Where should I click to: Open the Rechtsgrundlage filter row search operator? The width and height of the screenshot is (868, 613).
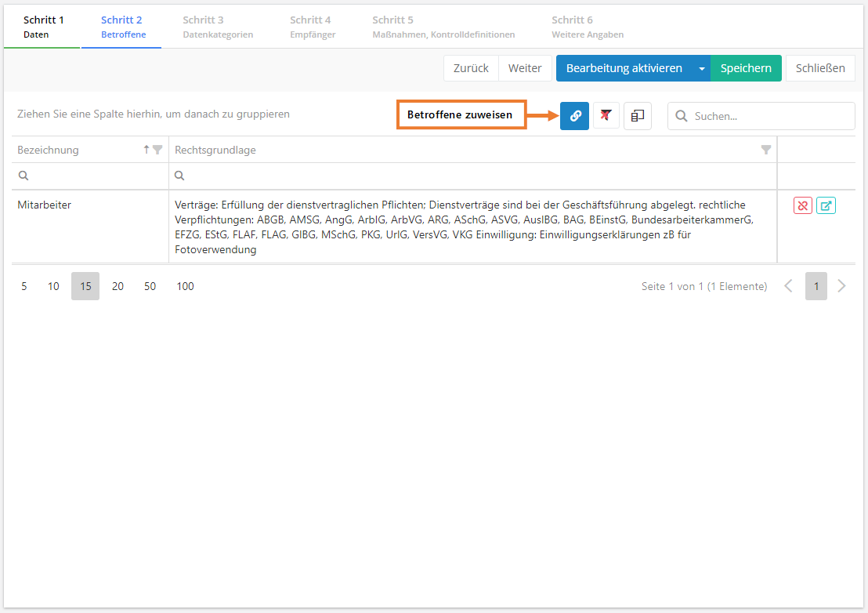coord(180,176)
